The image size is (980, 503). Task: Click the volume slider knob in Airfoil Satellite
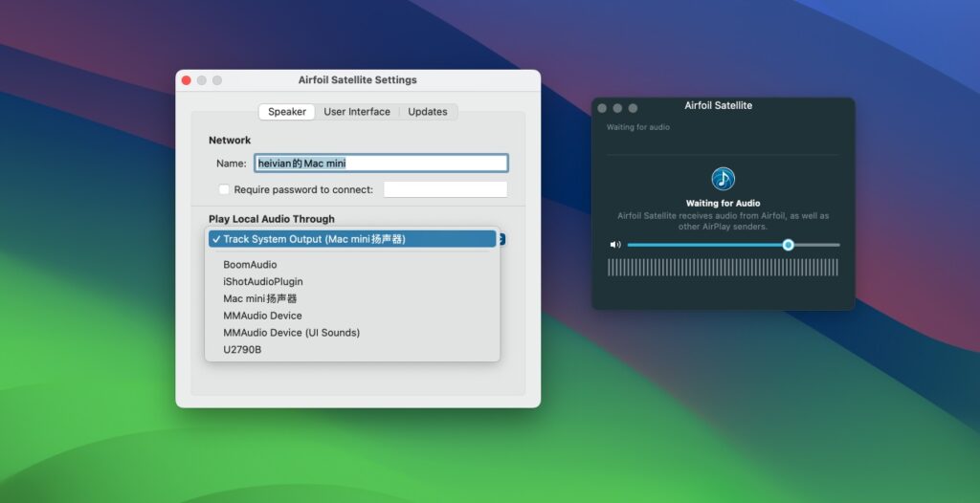pos(789,245)
